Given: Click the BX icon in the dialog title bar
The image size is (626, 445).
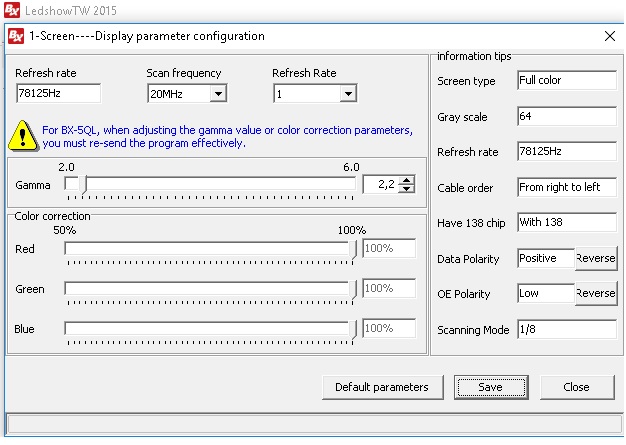Looking at the screenshot, I should pyautogui.click(x=16, y=36).
